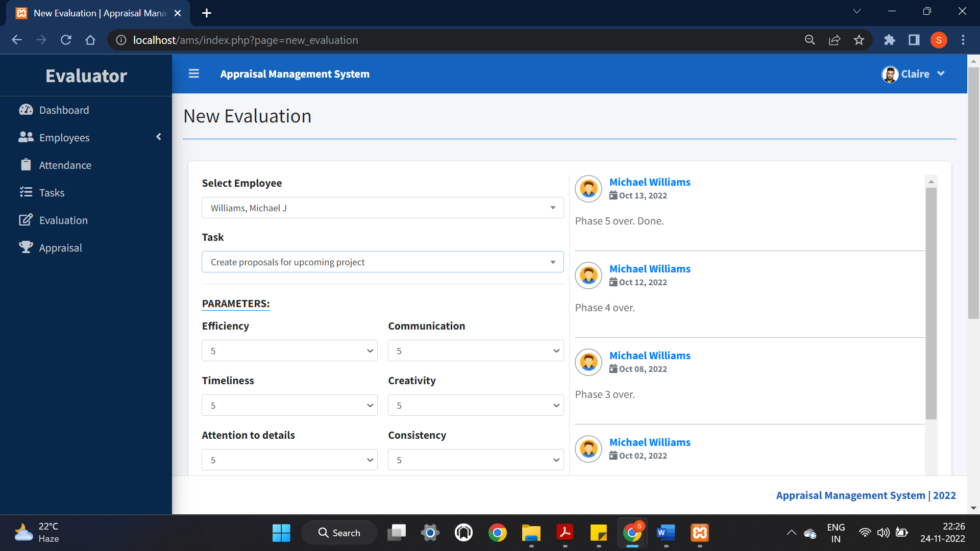Open the Evaluation section
This screenshot has width=980, height=551.
[x=63, y=220]
